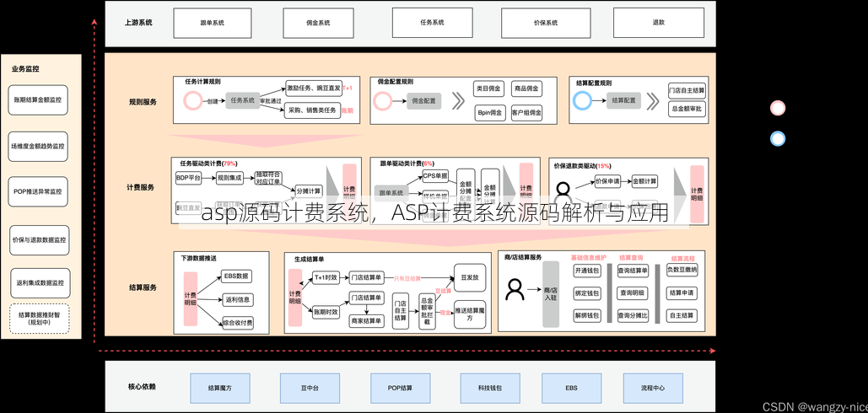Select the 商品佣金 box
868x413 pixels.
(527, 88)
